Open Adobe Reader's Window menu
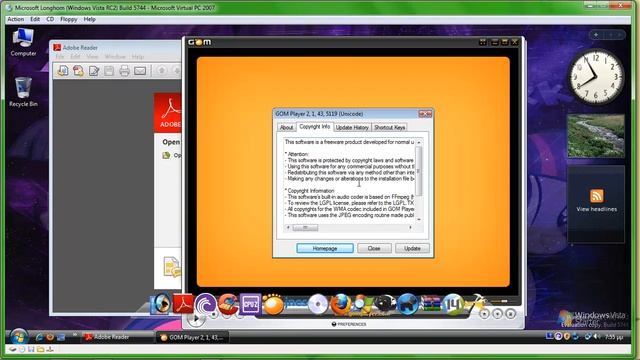Screen dimensions: 640x360 click(115, 57)
